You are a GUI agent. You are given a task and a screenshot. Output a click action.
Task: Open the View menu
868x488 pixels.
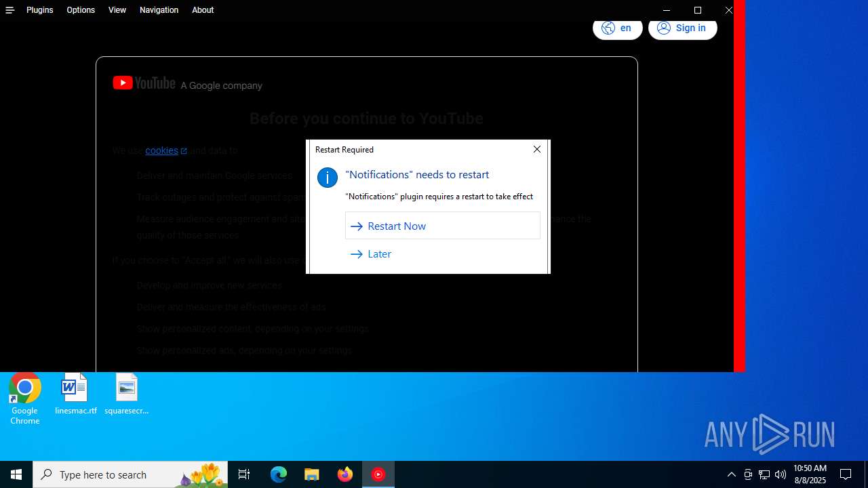117,10
